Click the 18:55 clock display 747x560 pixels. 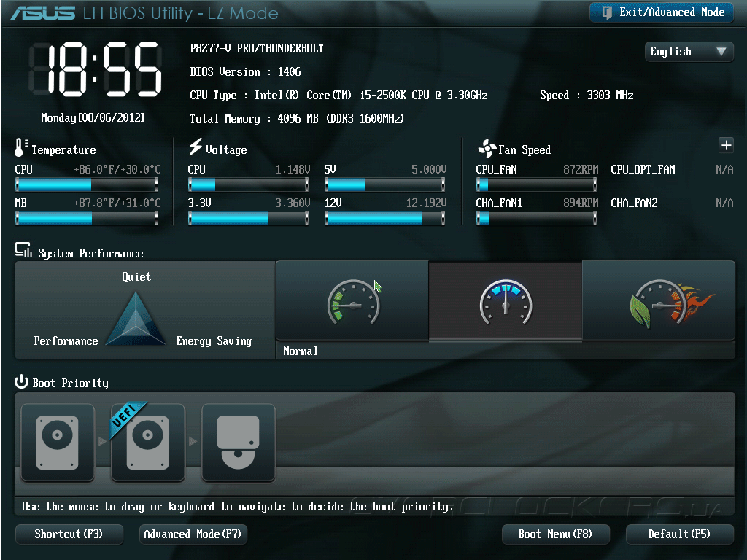96,69
